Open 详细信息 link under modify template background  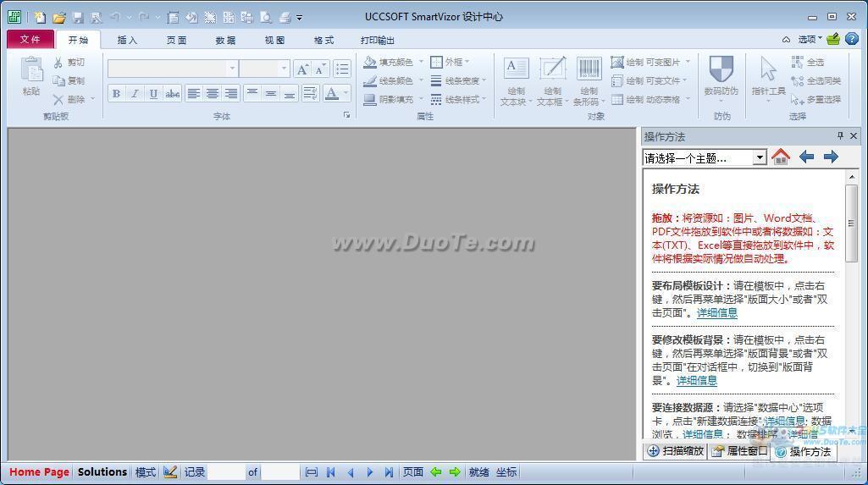(x=697, y=381)
